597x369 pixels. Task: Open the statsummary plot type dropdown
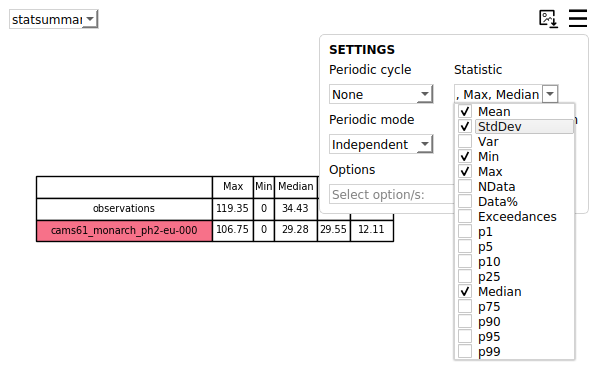pyautogui.click(x=54, y=19)
